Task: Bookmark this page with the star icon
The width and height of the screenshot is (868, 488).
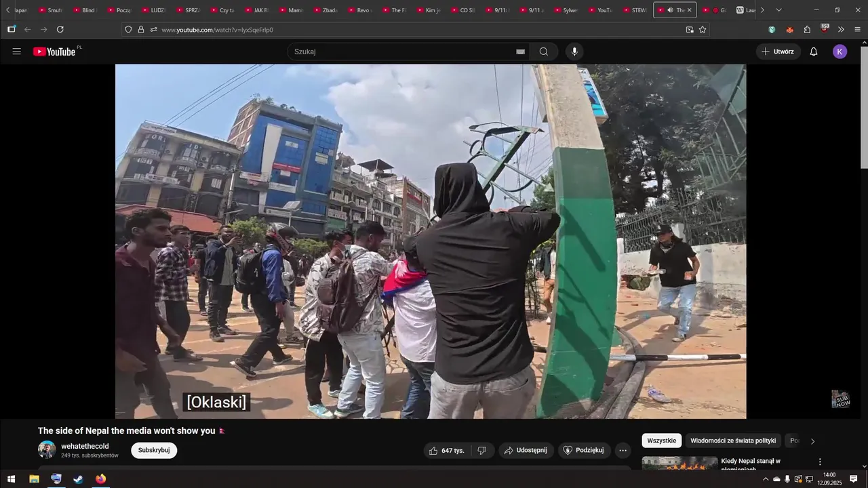Action: click(703, 29)
